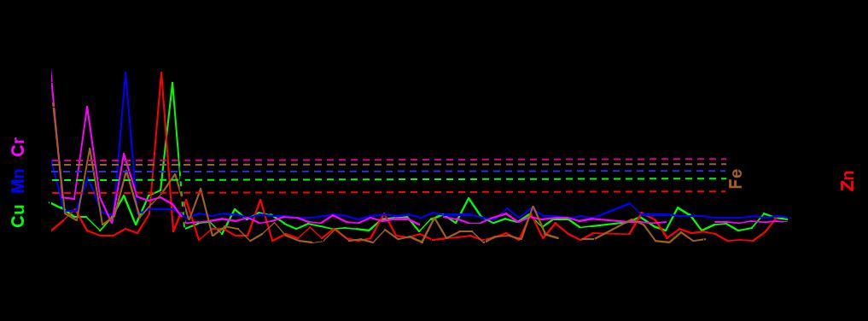Image resolution: width=868 pixels, height=321 pixels.
Task: Select the green bump mid-chart
Action: coord(469,198)
